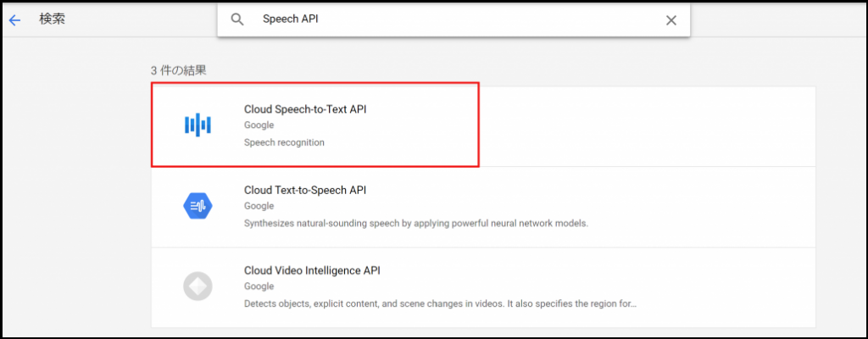Click the Speech recognition description text
The width and height of the screenshot is (868, 339).
pyautogui.click(x=284, y=142)
